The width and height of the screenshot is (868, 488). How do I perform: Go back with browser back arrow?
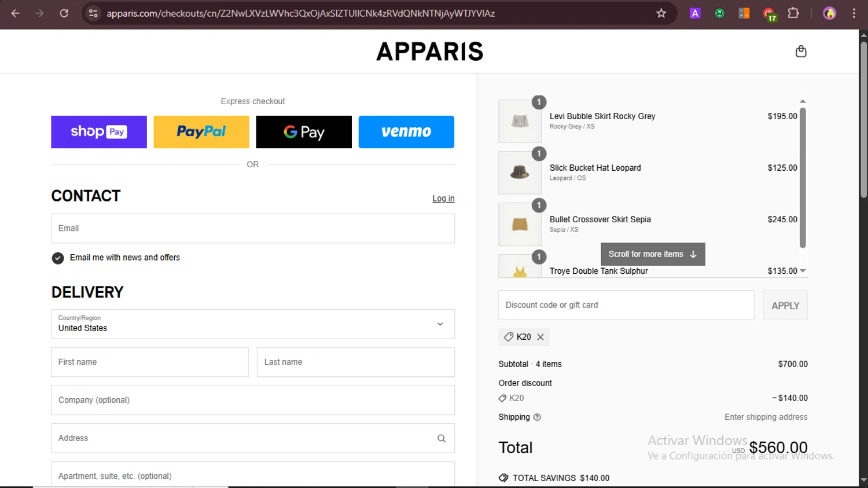pyautogui.click(x=16, y=13)
